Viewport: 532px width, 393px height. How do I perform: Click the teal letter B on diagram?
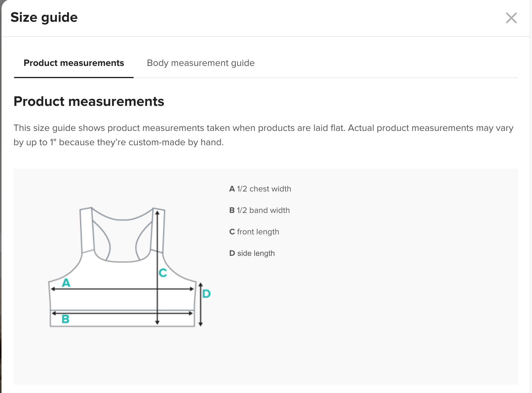click(65, 319)
